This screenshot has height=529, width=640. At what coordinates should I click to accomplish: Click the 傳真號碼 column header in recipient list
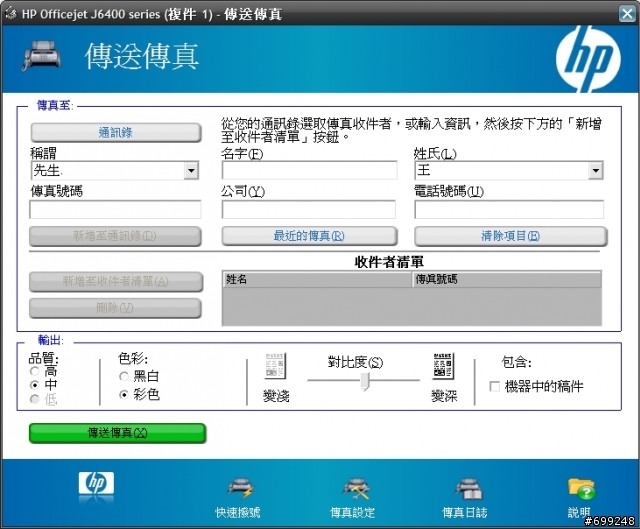(x=507, y=279)
